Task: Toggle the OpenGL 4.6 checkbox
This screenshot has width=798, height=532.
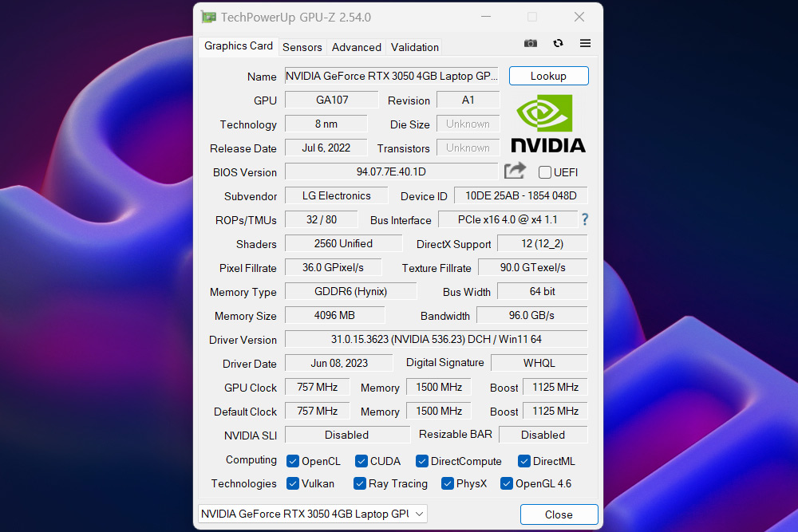Action: click(507, 483)
